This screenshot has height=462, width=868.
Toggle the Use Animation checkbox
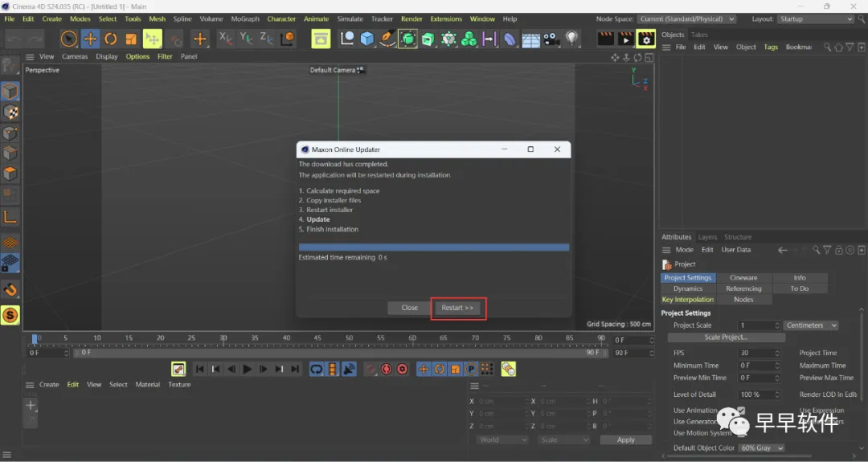[741, 410]
